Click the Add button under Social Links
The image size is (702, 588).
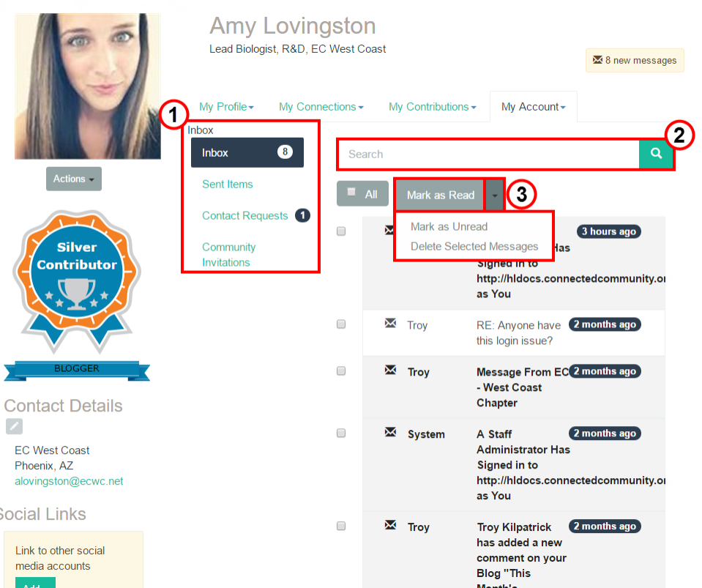pos(35,583)
